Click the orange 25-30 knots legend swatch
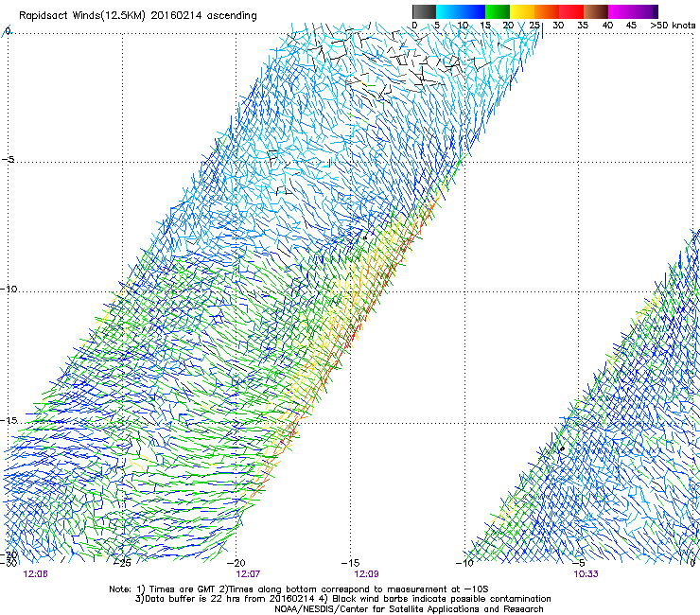 [547, 11]
